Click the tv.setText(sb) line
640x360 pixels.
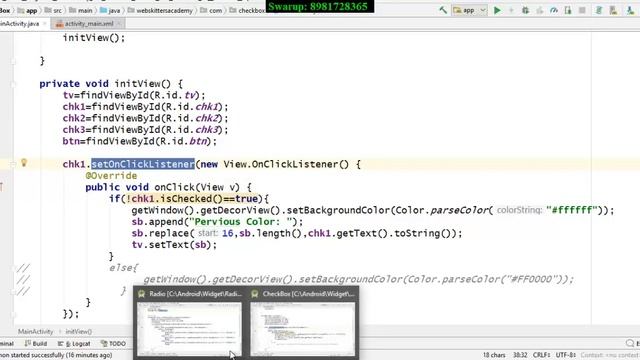tap(174, 244)
